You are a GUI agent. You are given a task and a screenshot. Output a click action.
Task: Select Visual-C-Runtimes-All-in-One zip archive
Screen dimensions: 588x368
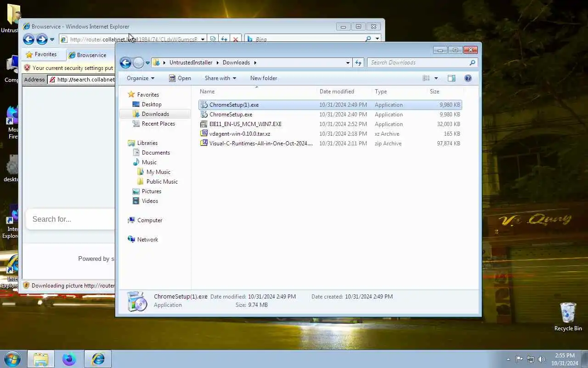(330, 144)
